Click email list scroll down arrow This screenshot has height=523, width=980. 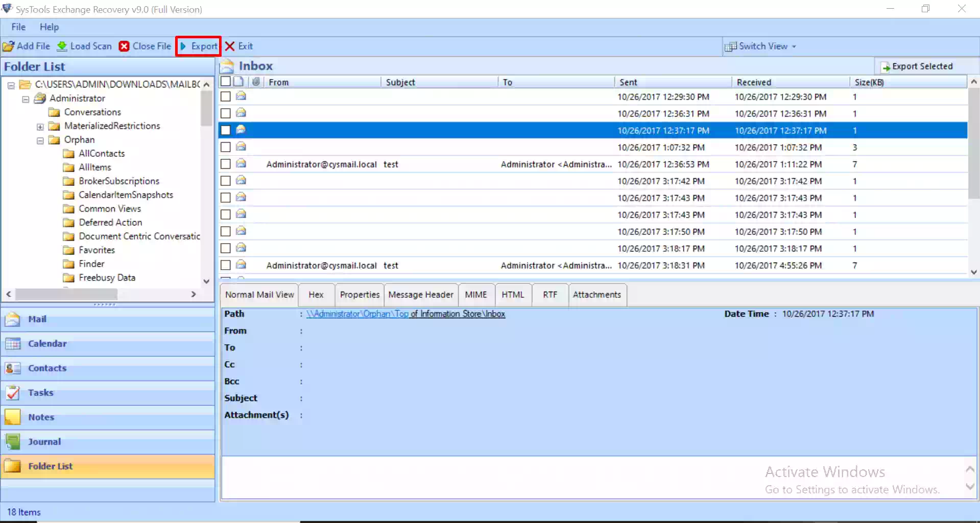pyautogui.click(x=973, y=272)
